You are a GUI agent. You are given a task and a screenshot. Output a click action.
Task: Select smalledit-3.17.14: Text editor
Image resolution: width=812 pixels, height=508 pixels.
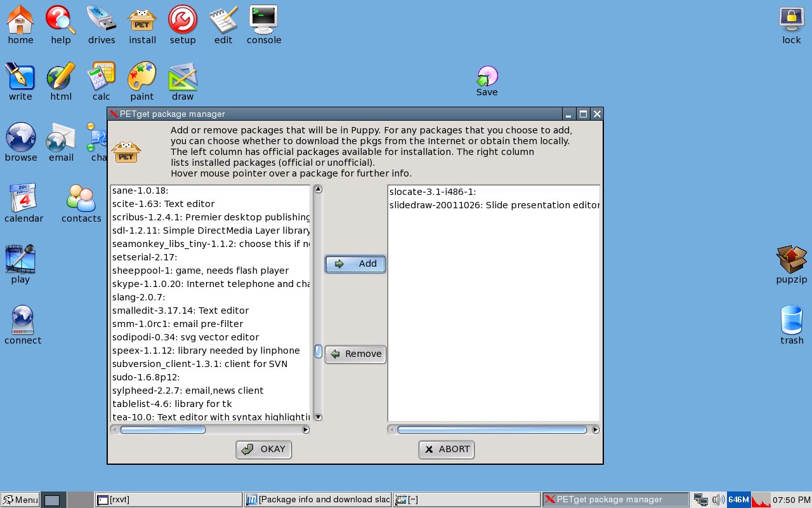click(x=210, y=311)
